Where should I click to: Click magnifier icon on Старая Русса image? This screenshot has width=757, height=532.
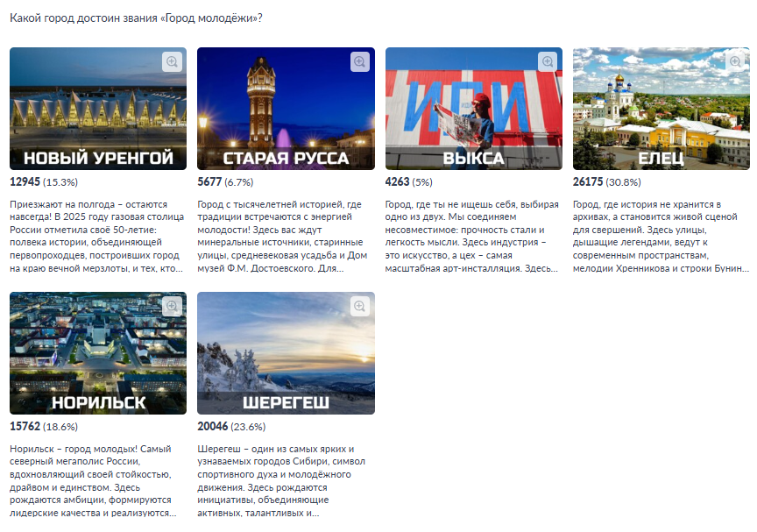[360, 62]
